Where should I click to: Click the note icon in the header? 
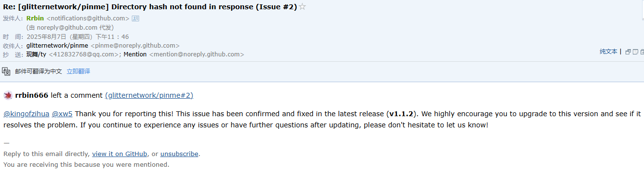tap(636, 52)
